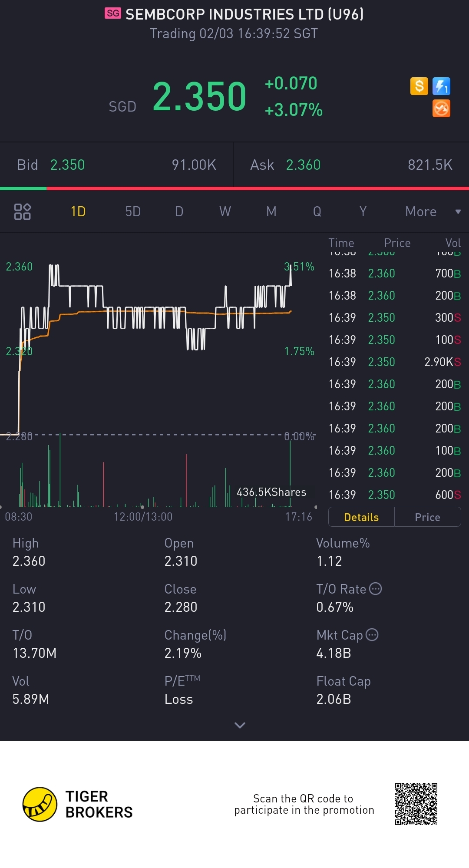Expand more stock details with the chevron
The width and height of the screenshot is (469, 868).
[x=240, y=725]
